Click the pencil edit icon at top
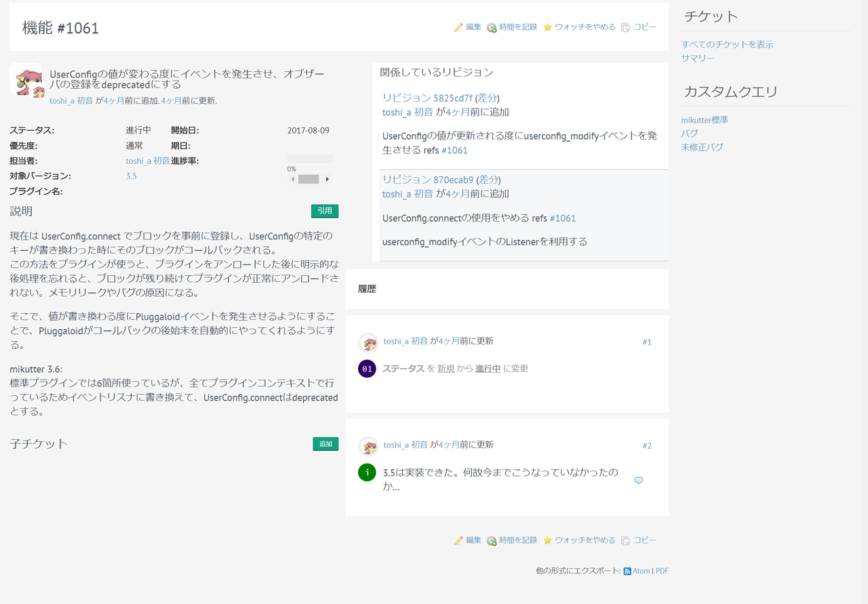Viewport: 868px width, 604px height. click(x=458, y=28)
